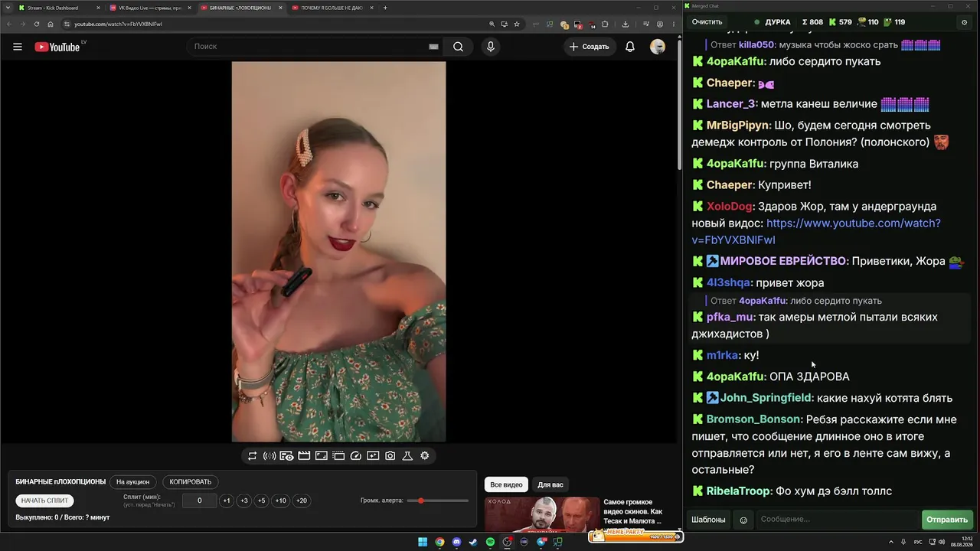The image size is (980, 551).
Task: Bookmark this page with the star icon
Action: point(517,24)
